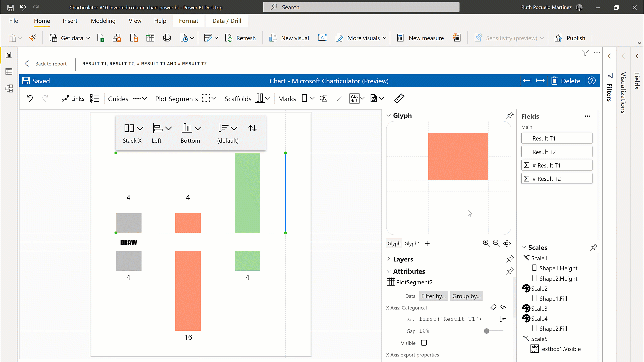The image size is (644, 362).
Task: Click the reverse order arrows icon
Action: click(x=252, y=128)
